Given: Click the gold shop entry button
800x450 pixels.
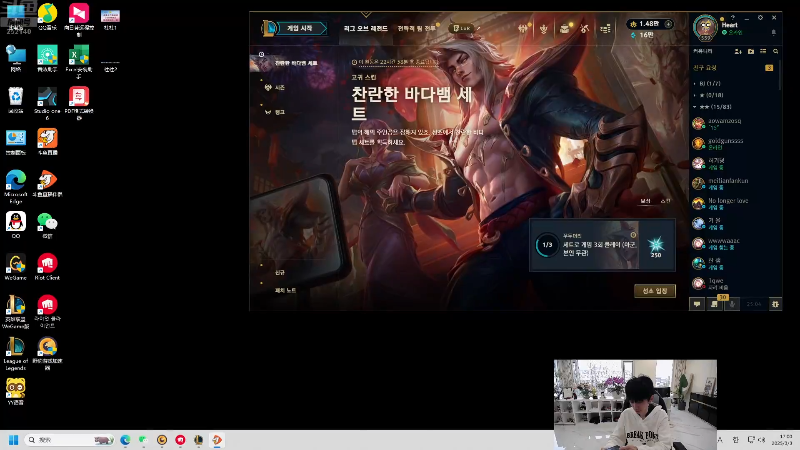Looking at the screenshot, I should click(655, 291).
